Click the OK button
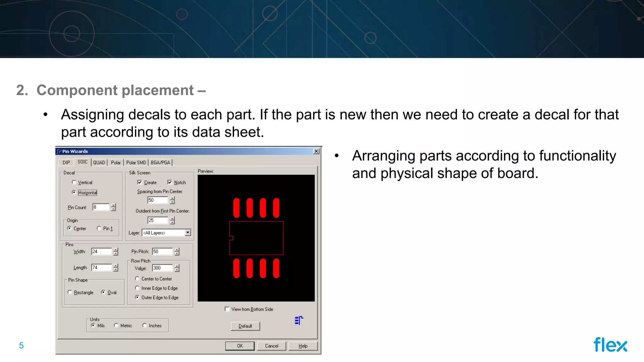644x362 pixels. pyautogui.click(x=240, y=346)
